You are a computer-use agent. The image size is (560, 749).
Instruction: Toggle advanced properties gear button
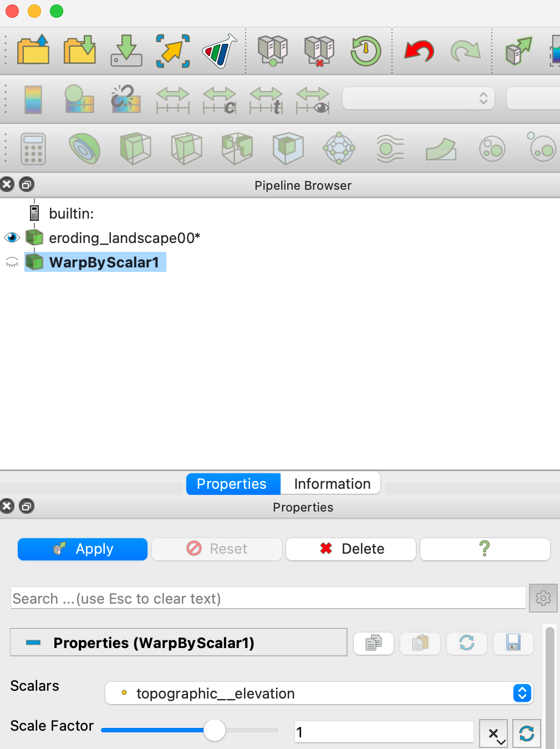tap(543, 598)
